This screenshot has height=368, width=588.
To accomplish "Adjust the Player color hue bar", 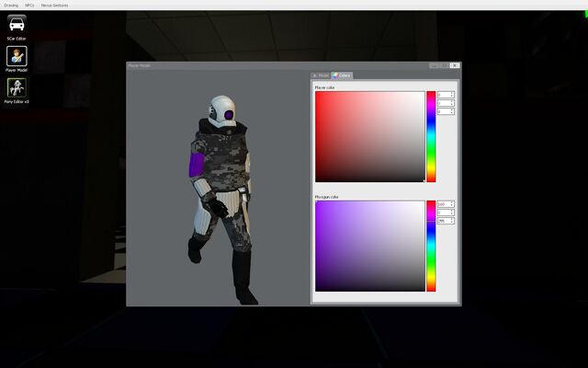I will [x=431, y=137].
